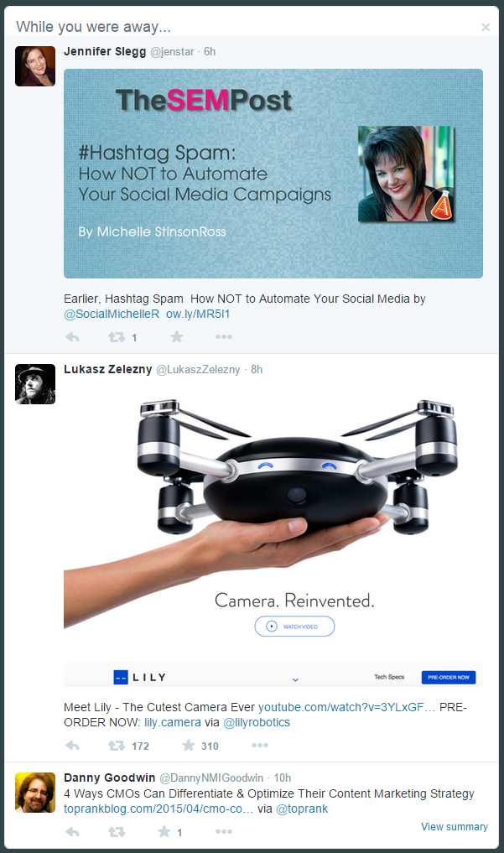
Task: Reply to Jennifer Slegg's tweet
Action: [72, 337]
